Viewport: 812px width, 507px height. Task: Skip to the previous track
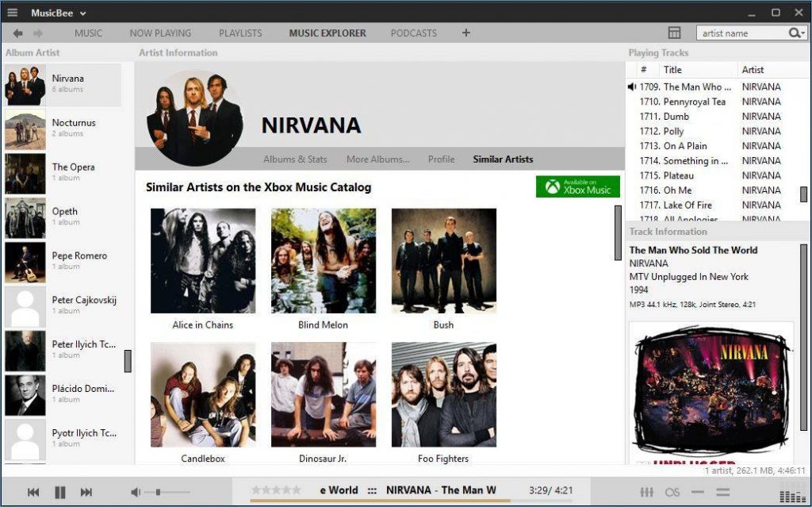pos(33,492)
